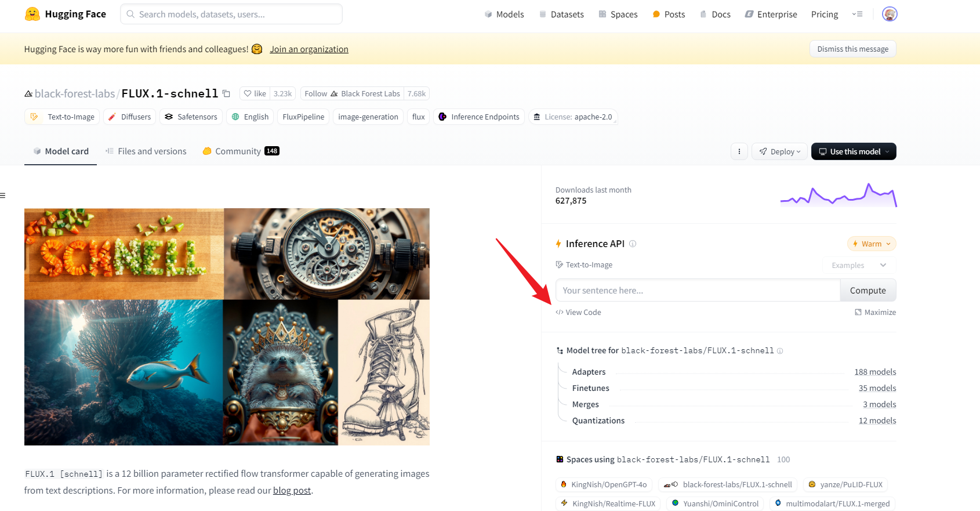Switch to the Model card tab
This screenshot has width=980, height=511.
coord(60,151)
